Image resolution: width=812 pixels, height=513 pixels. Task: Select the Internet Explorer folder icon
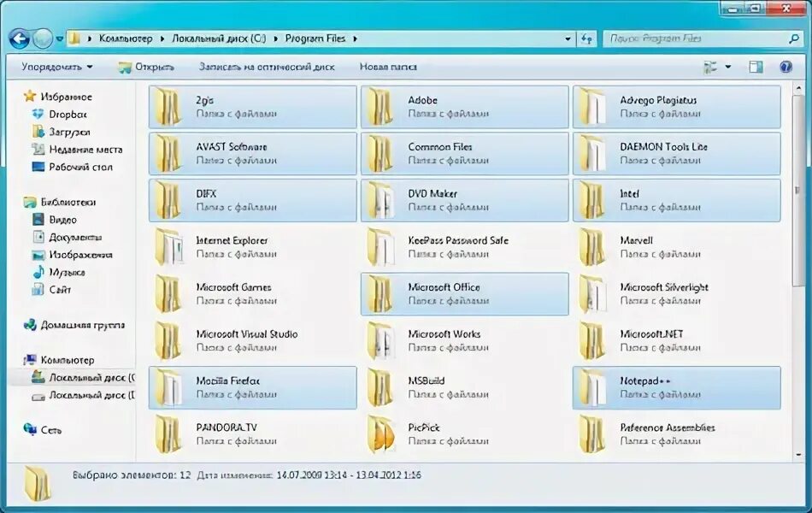coord(169,247)
